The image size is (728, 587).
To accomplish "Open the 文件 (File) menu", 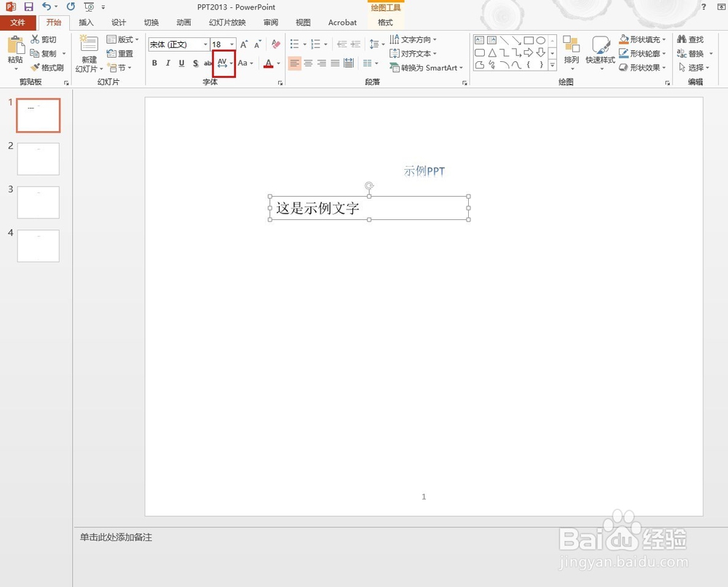I will [x=19, y=23].
